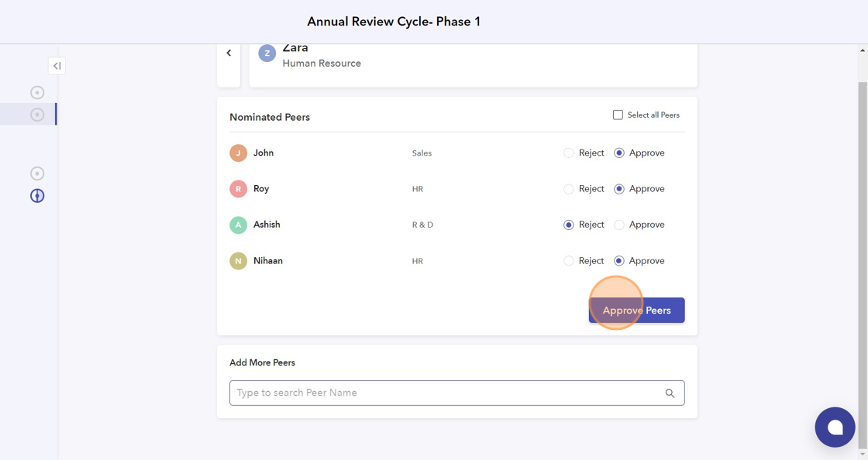
Task: Click the first sidebar step circle icon
Action: [x=37, y=93]
